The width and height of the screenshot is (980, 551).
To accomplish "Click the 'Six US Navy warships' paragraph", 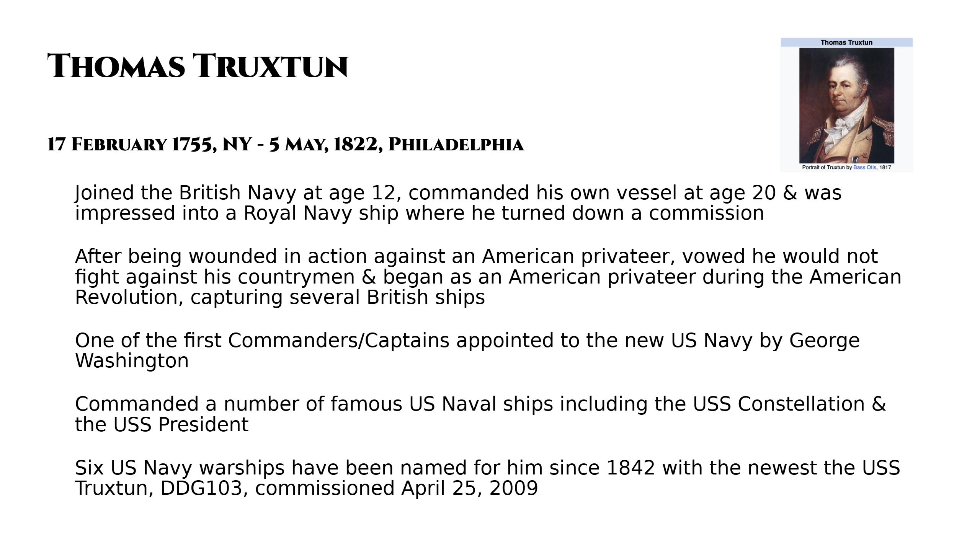I will pyautogui.click(x=487, y=478).
